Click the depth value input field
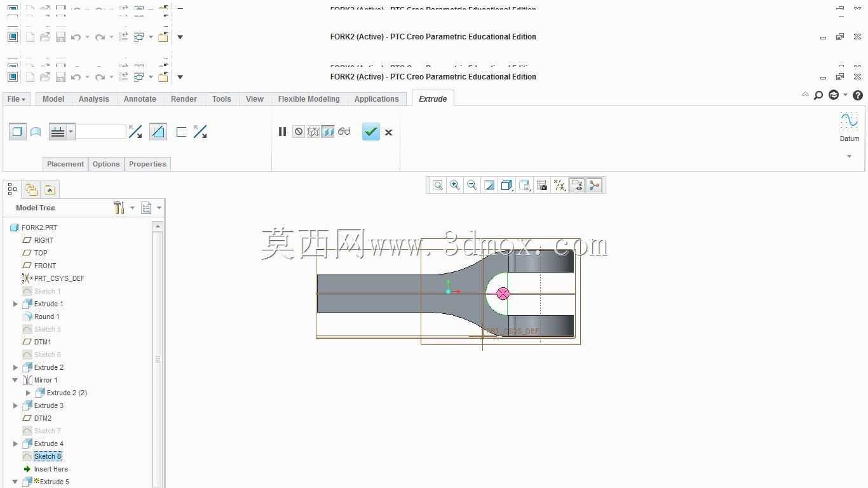The height and width of the screenshot is (488, 868). click(x=101, y=132)
